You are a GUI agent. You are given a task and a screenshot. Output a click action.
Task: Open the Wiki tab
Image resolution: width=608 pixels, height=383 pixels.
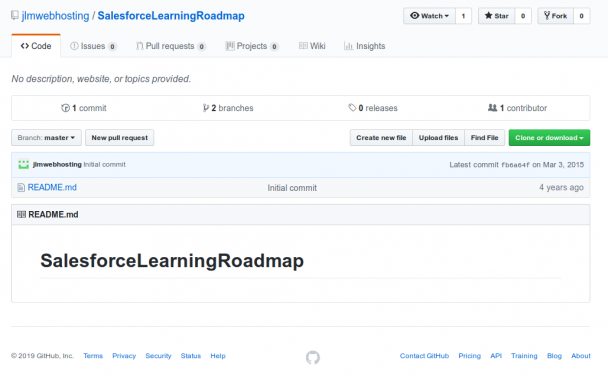[x=312, y=46]
